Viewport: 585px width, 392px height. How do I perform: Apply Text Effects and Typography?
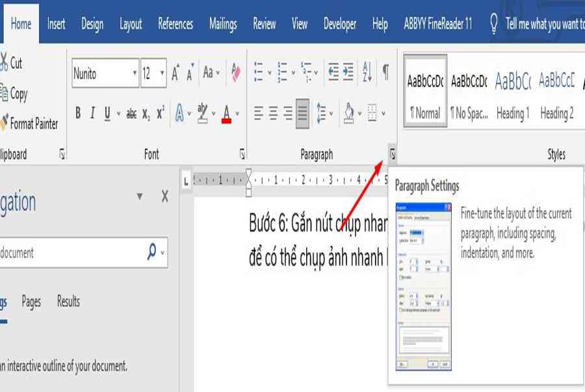[x=179, y=112]
